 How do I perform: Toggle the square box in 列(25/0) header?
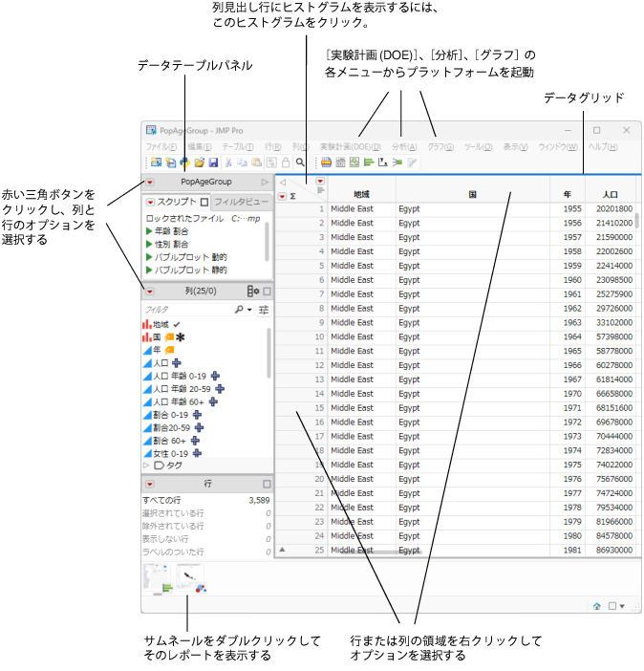267,292
